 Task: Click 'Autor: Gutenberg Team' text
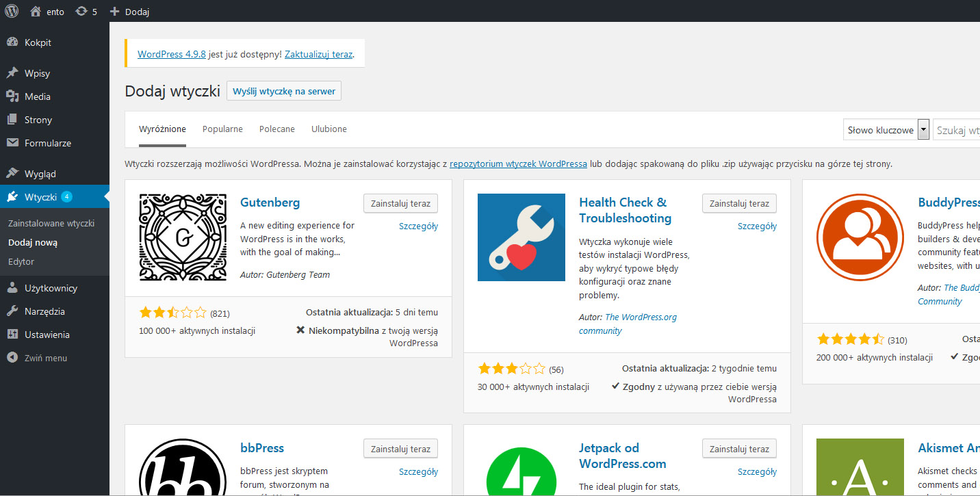[x=285, y=274]
